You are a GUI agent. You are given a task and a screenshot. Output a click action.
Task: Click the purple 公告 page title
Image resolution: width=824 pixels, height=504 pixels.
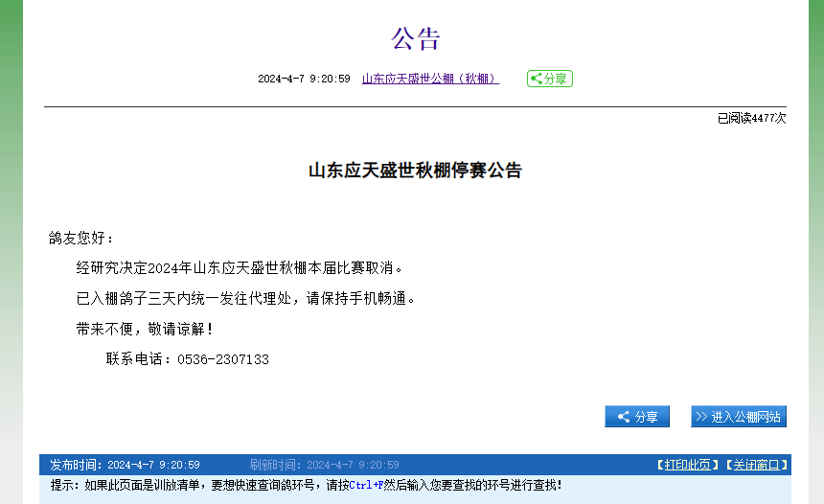415,38
